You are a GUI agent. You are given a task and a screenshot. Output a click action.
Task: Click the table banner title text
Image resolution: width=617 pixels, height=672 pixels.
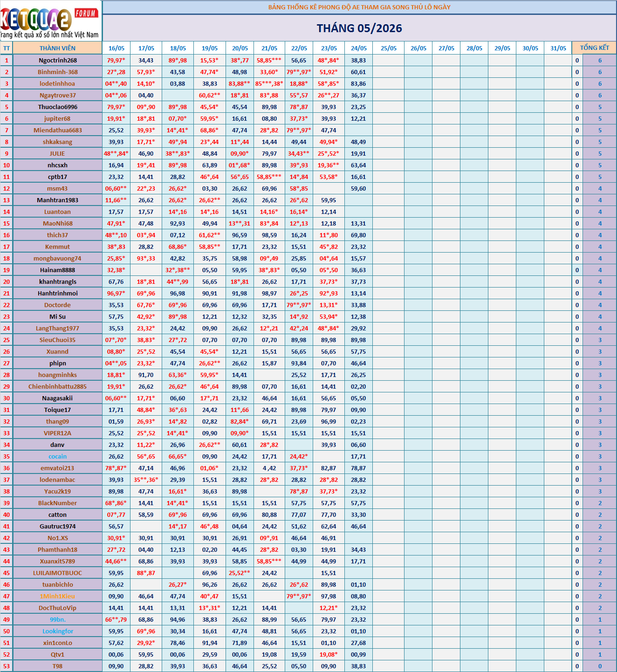pos(359,7)
